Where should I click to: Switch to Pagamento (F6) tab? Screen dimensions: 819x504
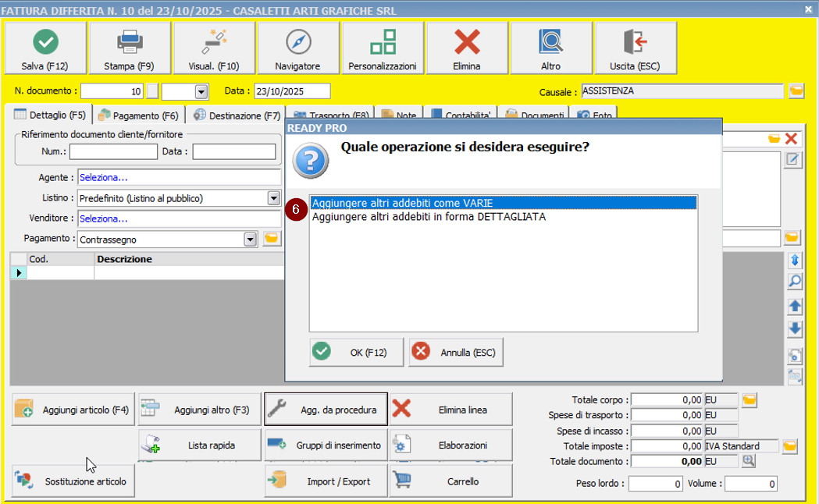click(139, 115)
